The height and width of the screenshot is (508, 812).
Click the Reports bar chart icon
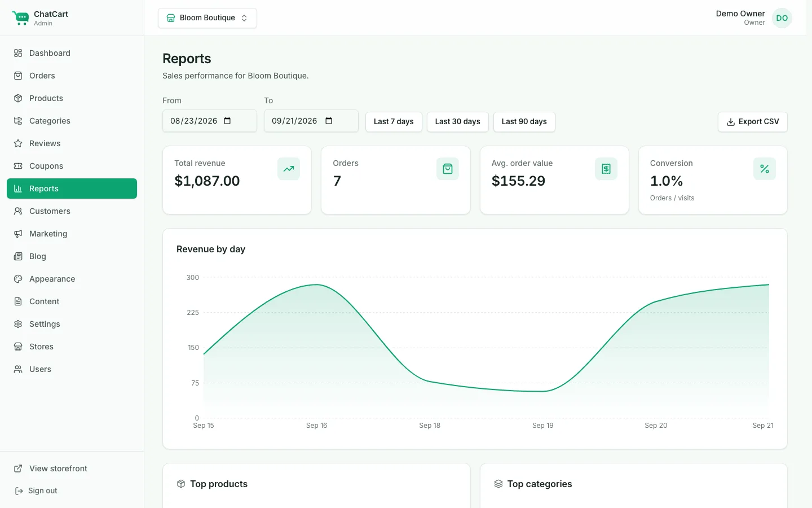(x=18, y=189)
